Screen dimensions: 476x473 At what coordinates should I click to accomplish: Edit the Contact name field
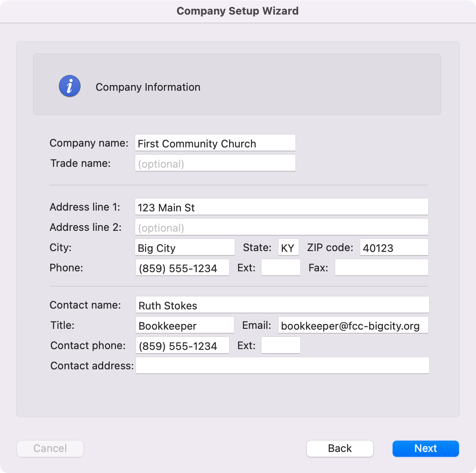[x=282, y=305]
